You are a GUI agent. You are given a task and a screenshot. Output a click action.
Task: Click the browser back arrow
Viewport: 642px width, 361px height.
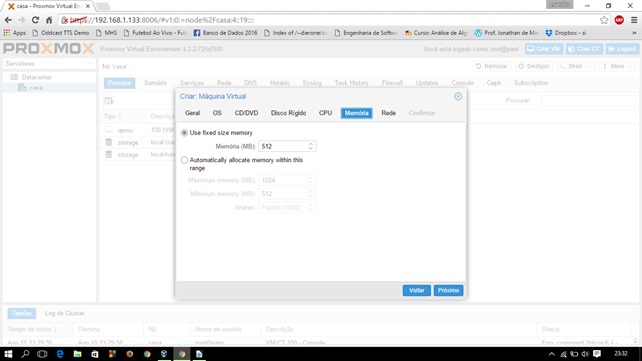8,20
